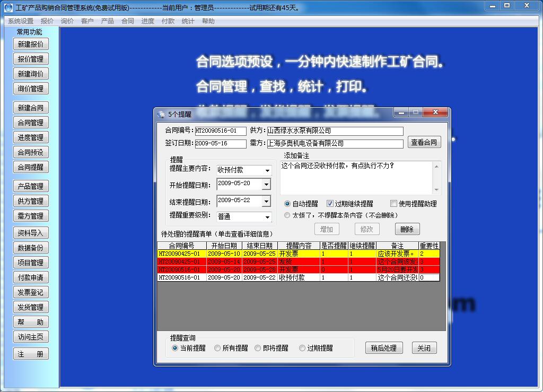The width and height of the screenshot is (543, 392).
Task: Open 供方管理 from the sidebar
Action: [x=31, y=201]
